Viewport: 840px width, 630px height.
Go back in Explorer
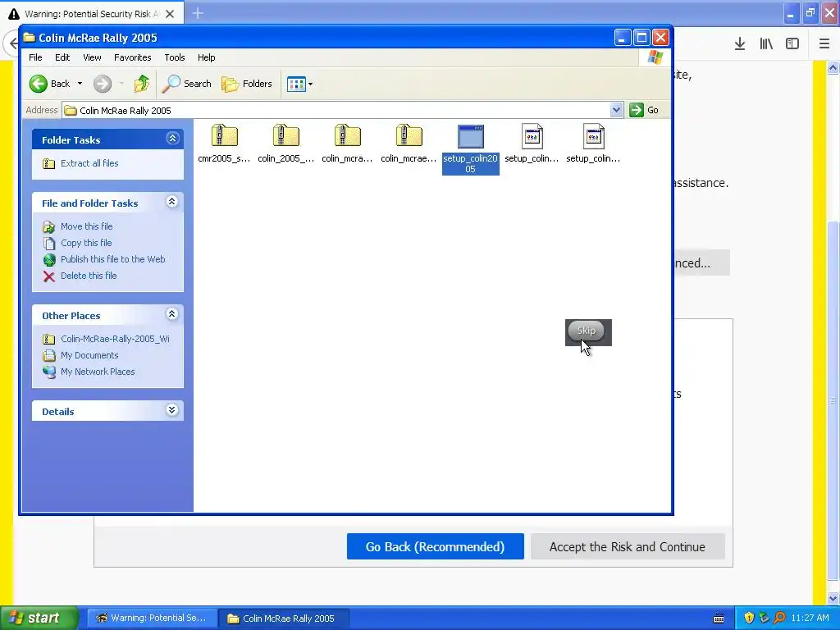point(50,84)
